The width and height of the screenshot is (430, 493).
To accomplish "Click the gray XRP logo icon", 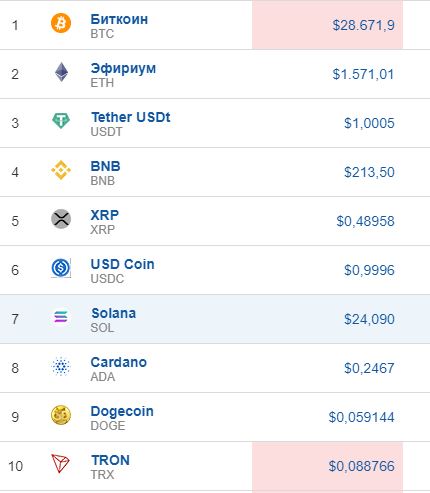I will (x=61, y=219).
